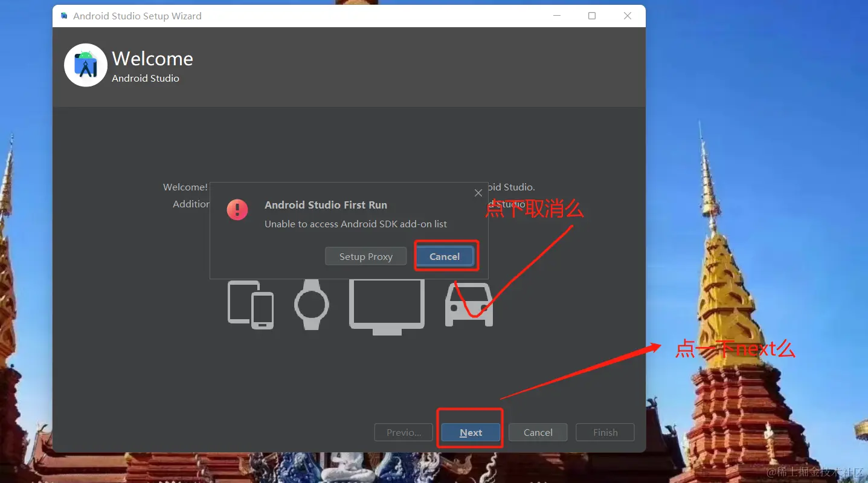Screen dimensions: 868x483
Task: Click the title bar Android Studio icon
Action: 64,16
